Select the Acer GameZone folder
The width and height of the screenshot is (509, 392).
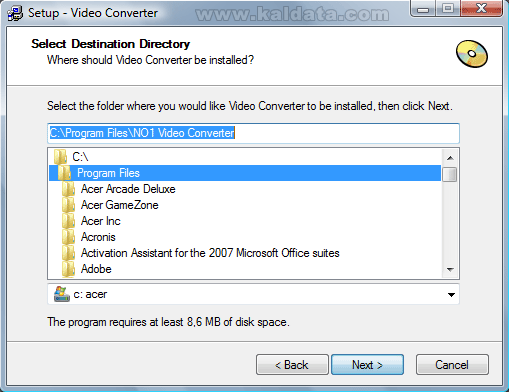click(245, 205)
